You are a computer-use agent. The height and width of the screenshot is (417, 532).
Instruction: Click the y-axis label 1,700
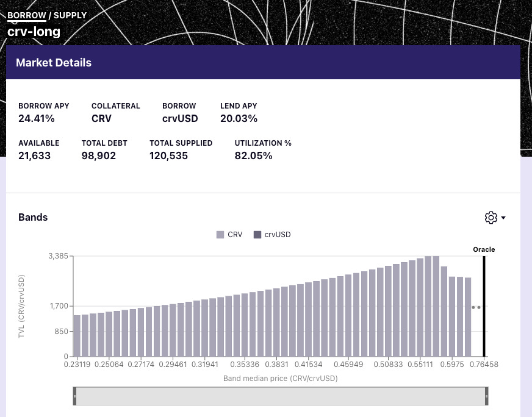pyautogui.click(x=59, y=306)
